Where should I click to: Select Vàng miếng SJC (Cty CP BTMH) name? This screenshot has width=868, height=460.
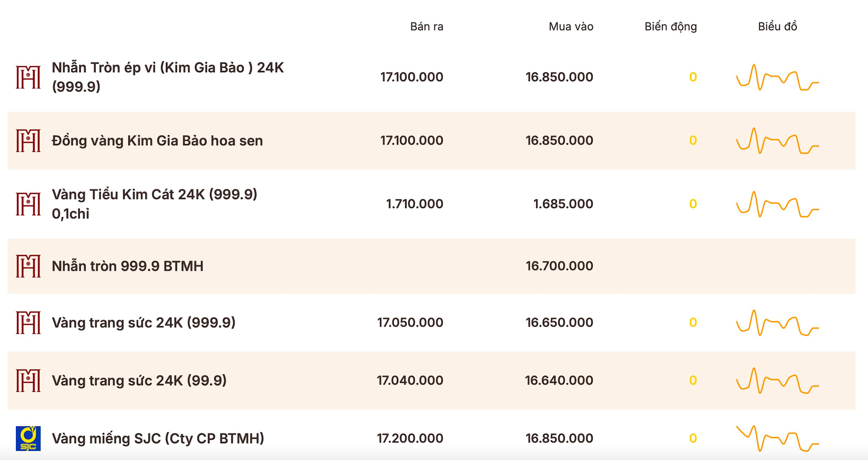[x=158, y=438]
